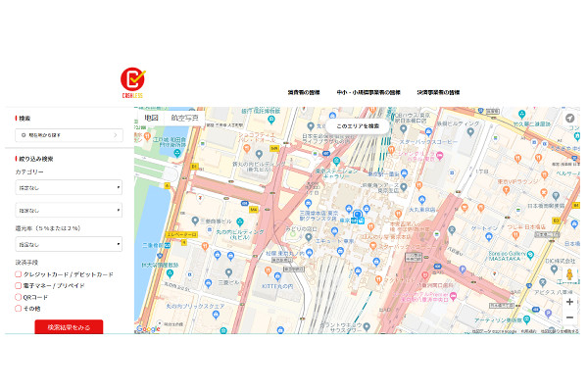Select the 三菱ビル gray map pin
This screenshot has width=588, height=392.
tap(228, 272)
